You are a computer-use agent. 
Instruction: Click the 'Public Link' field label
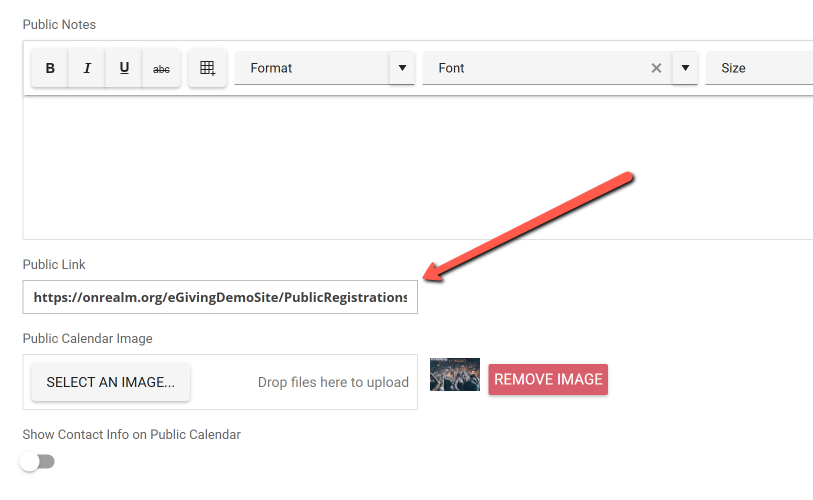tap(54, 265)
